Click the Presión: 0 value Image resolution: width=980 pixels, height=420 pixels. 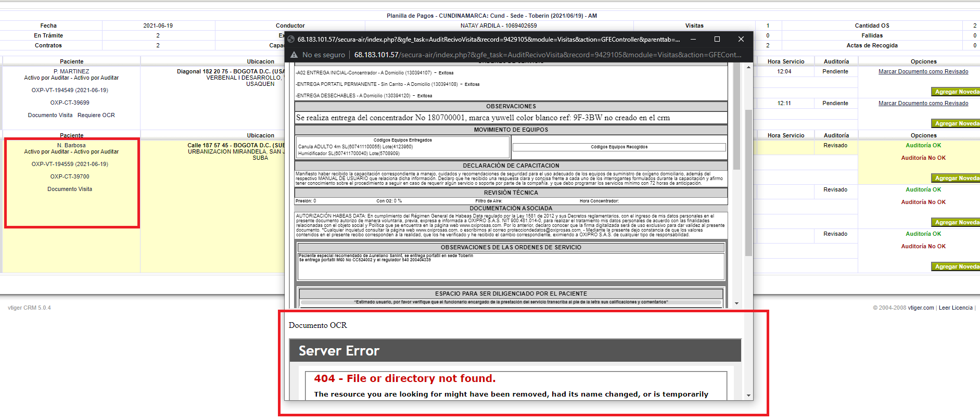(306, 201)
